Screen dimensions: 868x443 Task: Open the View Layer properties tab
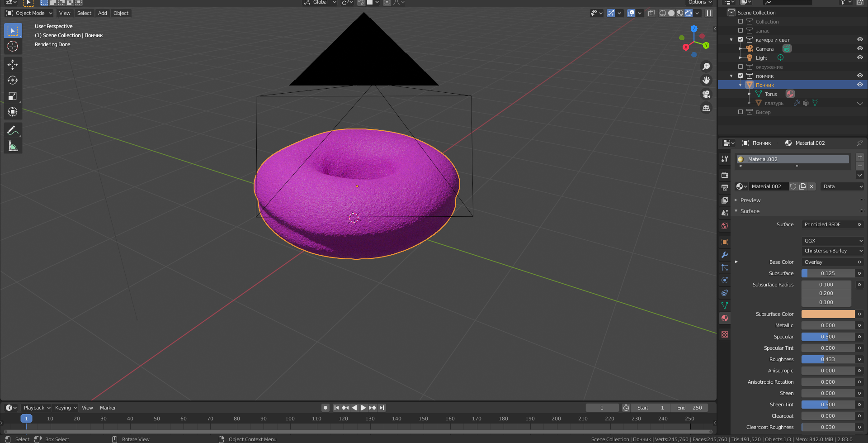coord(725,200)
